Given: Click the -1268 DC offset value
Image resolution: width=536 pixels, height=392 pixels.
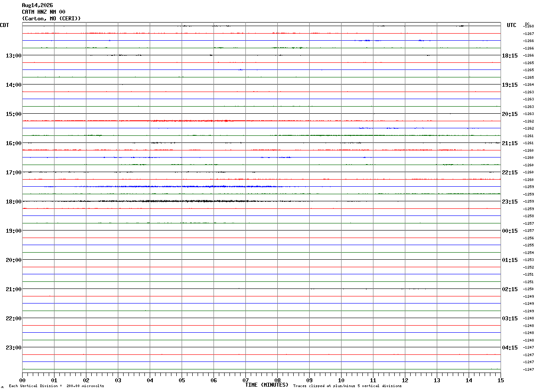Looking at the screenshot, I should [528, 27].
